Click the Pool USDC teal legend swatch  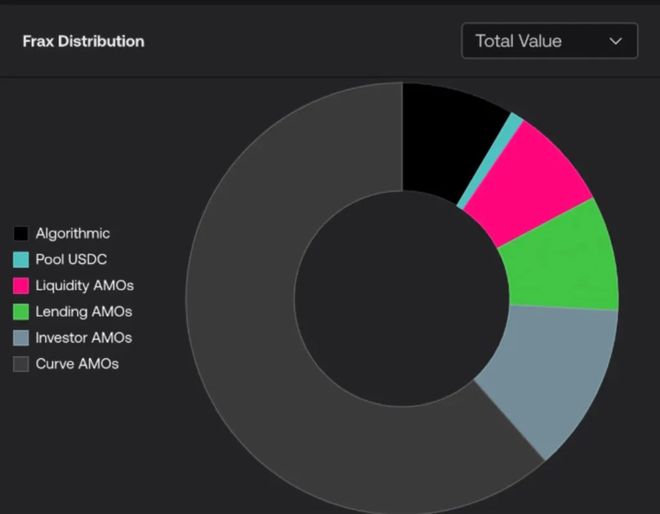tap(21, 260)
